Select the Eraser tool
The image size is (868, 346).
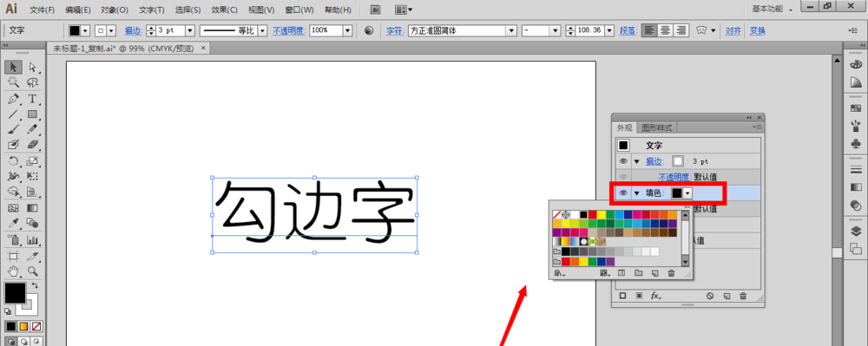click(32, 144)
